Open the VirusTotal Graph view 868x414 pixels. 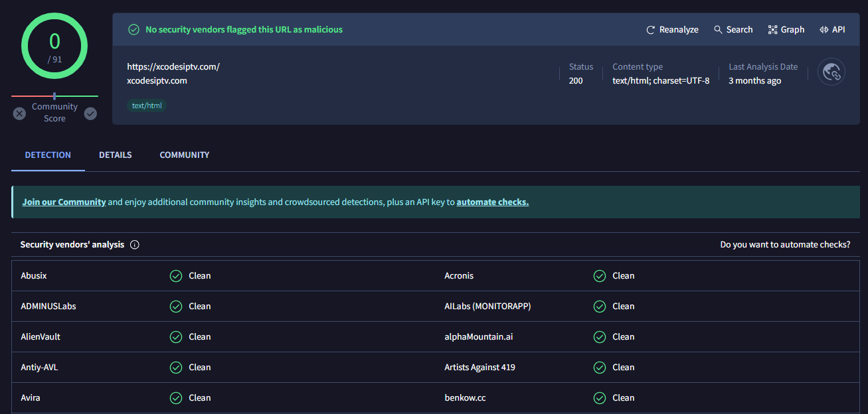pos(772,29)
